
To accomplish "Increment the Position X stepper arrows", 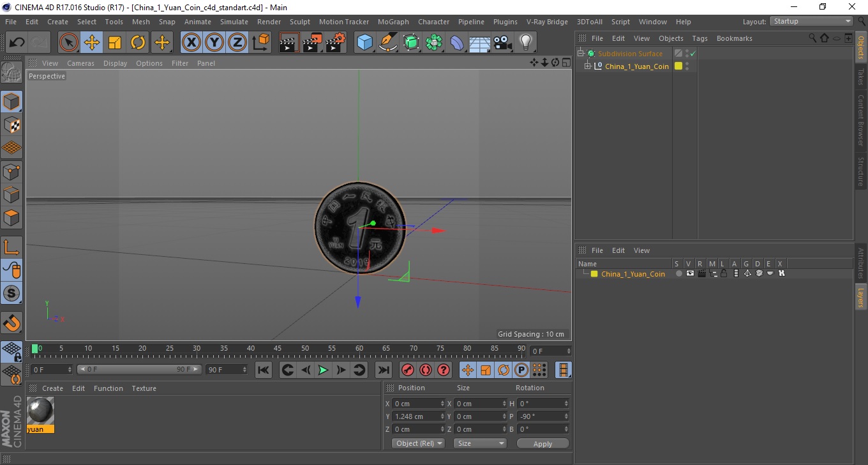I will click(x=442, y=404).
